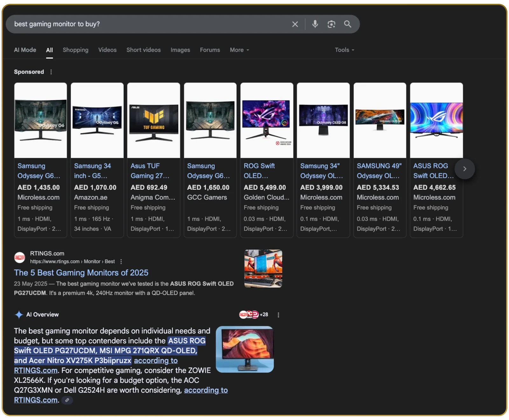Clear the search box with the X icon
The image size is (509, 420).
pos(295,24)
